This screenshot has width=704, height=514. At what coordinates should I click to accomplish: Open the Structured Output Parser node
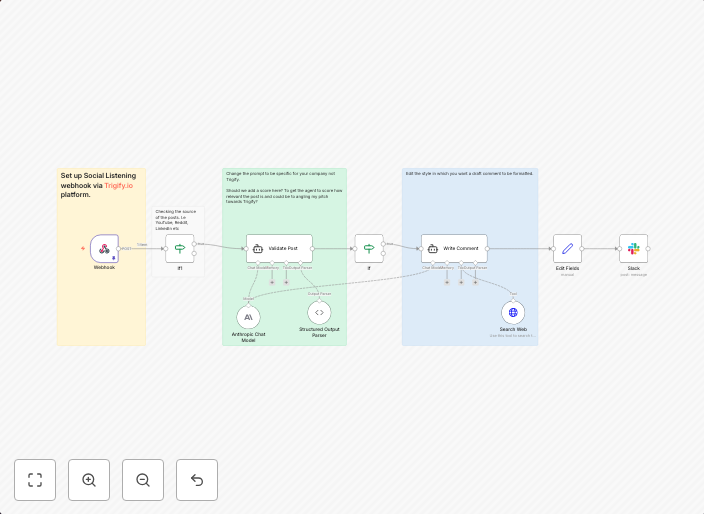319,313
